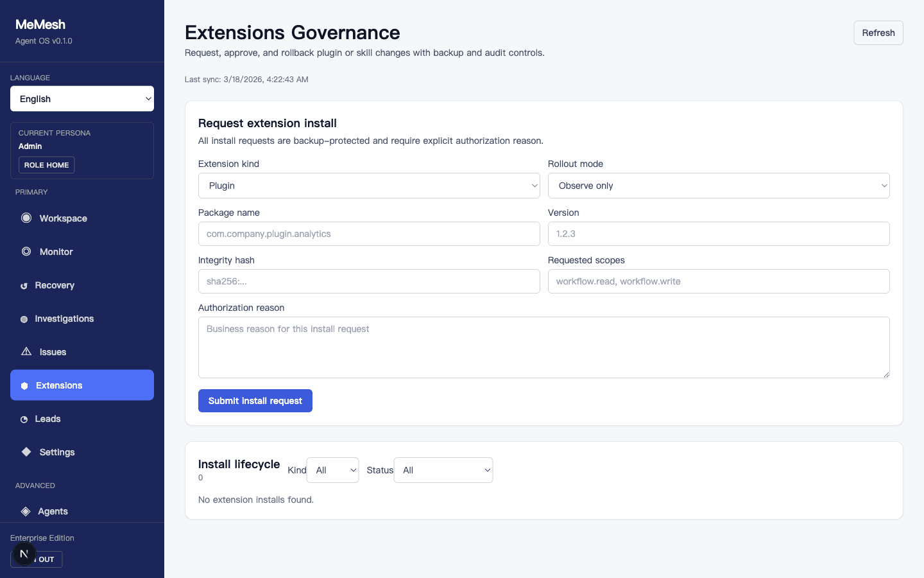Click the Submit install request button
This screenshot has width=924, height=578.
(255, 400)
